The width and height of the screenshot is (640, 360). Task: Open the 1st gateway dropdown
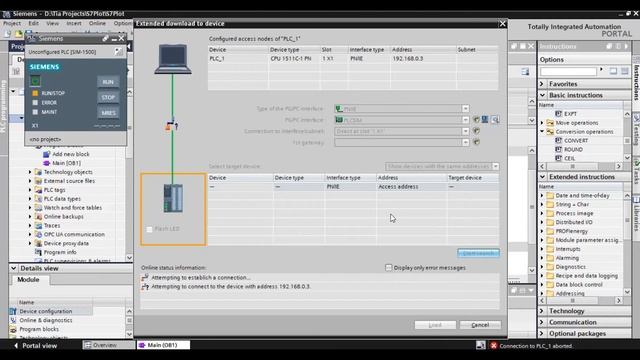(x=465, y=142)
